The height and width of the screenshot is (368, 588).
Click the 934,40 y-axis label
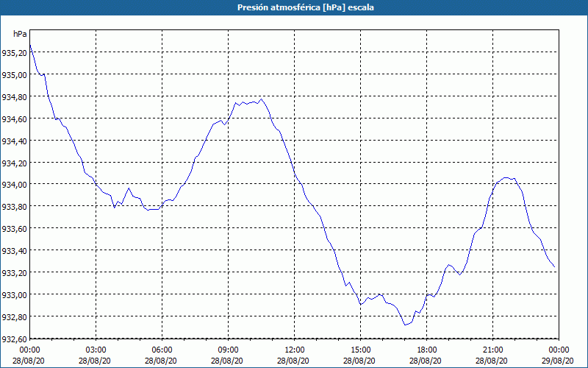14,141
